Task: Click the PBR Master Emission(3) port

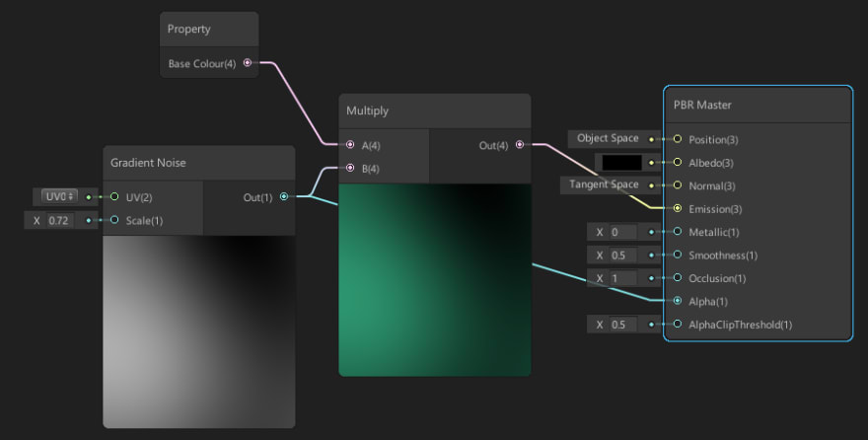Action: [x=677, y=208]
